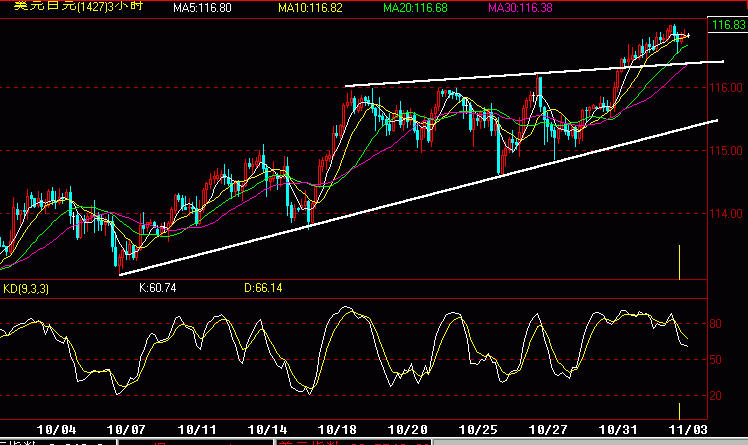Screen dimensions: 748x445
Task: Click the 10/25 date label
Action: (x=478, y=430)
